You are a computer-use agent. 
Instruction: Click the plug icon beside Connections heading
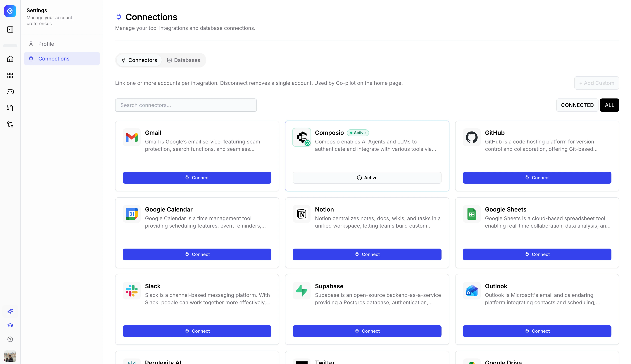coord(119,17)
